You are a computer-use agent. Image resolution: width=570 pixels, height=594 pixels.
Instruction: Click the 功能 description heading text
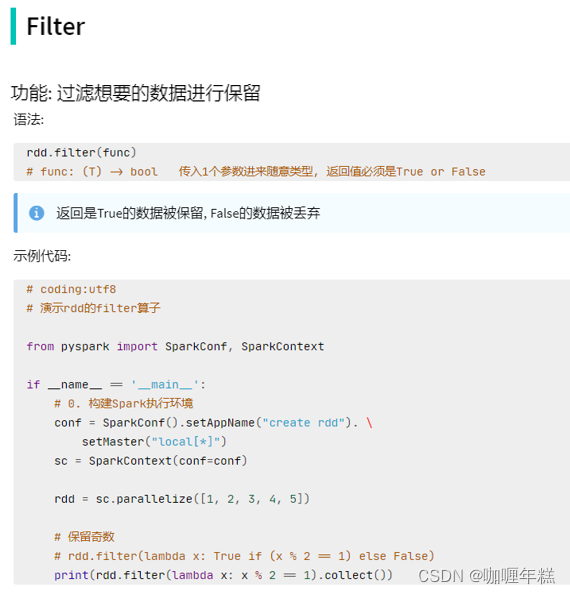point(135,93)
